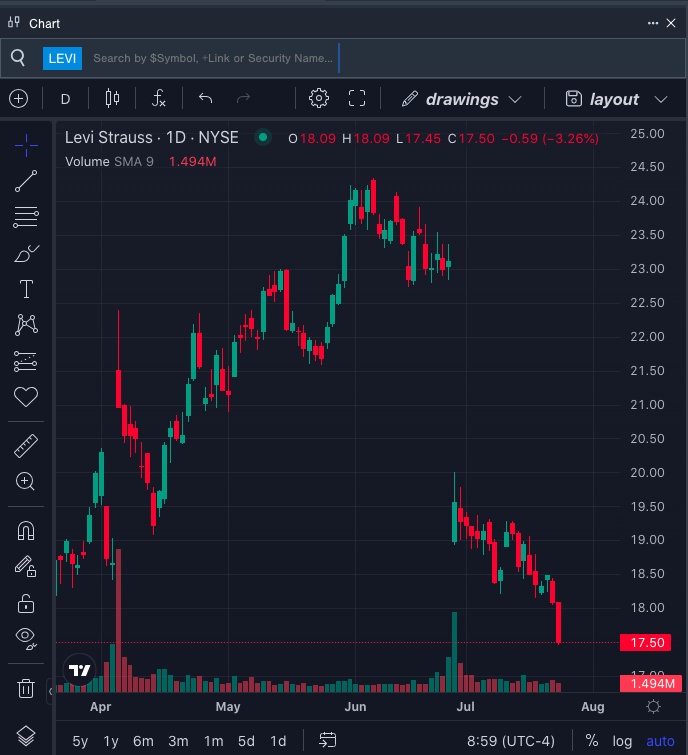Open the 8:59 (UTC-4) timezone menu
Image resolution: width=688 pixels, height=755 pixels.
coord(510,741)
